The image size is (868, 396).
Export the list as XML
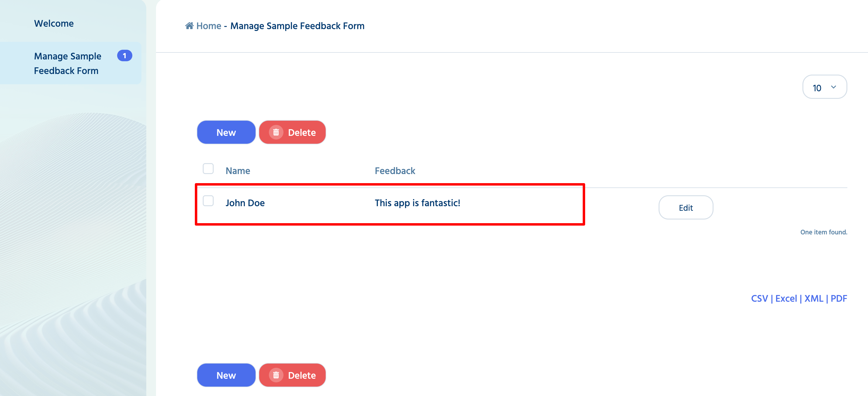(814, 299)
